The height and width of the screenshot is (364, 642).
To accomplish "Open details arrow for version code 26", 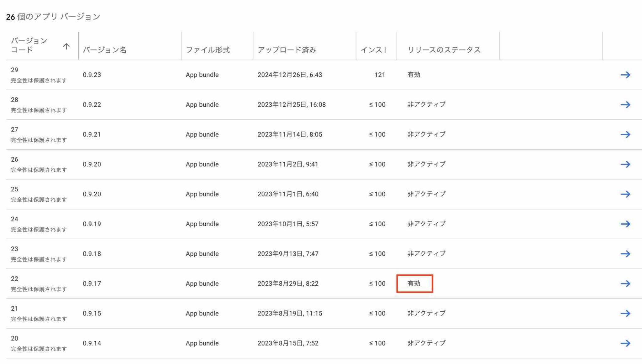I will point(625,164).
